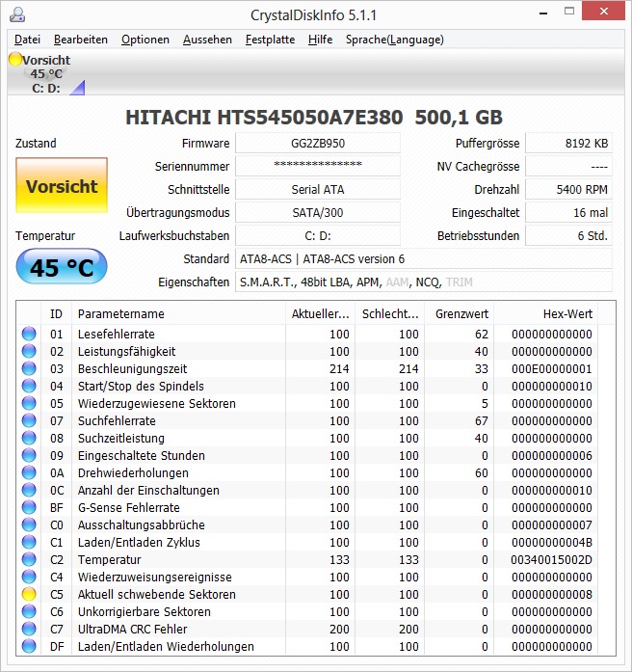632x672 pixels.
Task: Click blue status dot for UltraDMA CRC Fehler
Action: [x=29, y=630]
